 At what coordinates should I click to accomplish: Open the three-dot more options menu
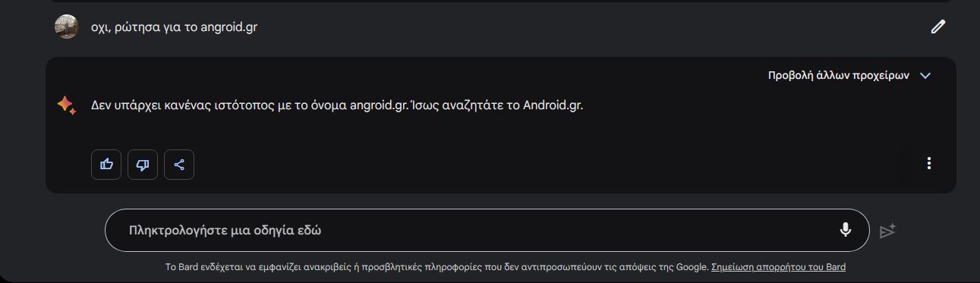point(929,163)
